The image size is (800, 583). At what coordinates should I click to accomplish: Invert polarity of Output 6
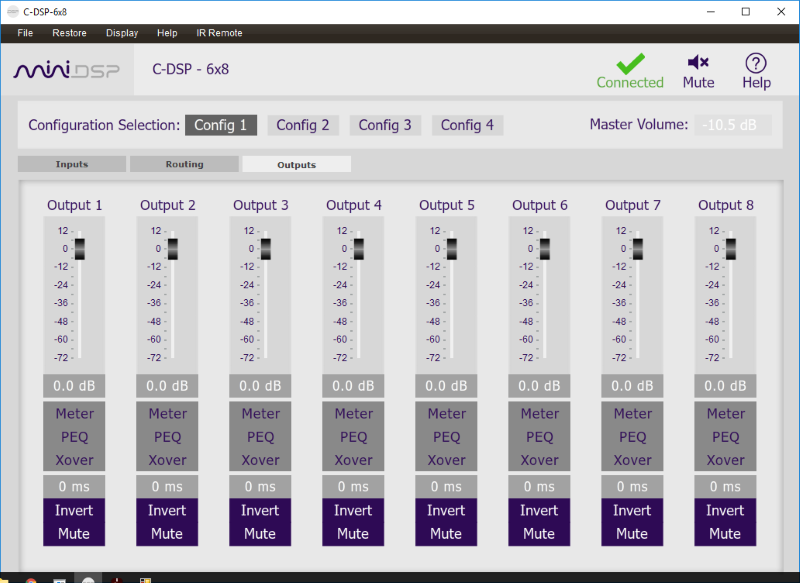point(539,511)
